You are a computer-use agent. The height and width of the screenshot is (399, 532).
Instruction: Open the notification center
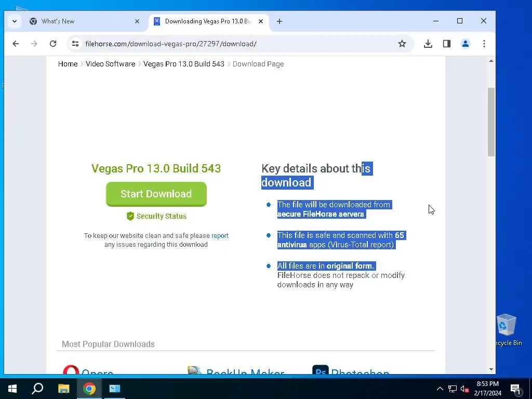[515, 389]
